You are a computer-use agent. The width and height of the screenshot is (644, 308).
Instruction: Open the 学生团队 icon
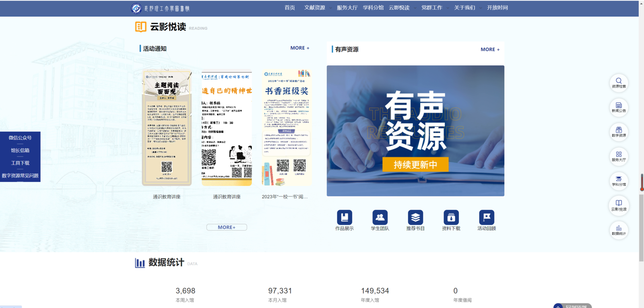tap(380, 217)
